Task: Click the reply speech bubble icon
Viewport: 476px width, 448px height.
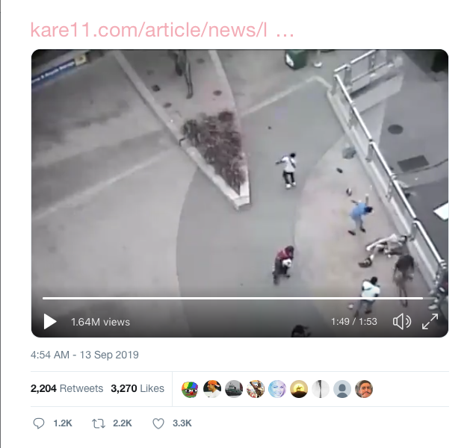Action: pos(39,423)
